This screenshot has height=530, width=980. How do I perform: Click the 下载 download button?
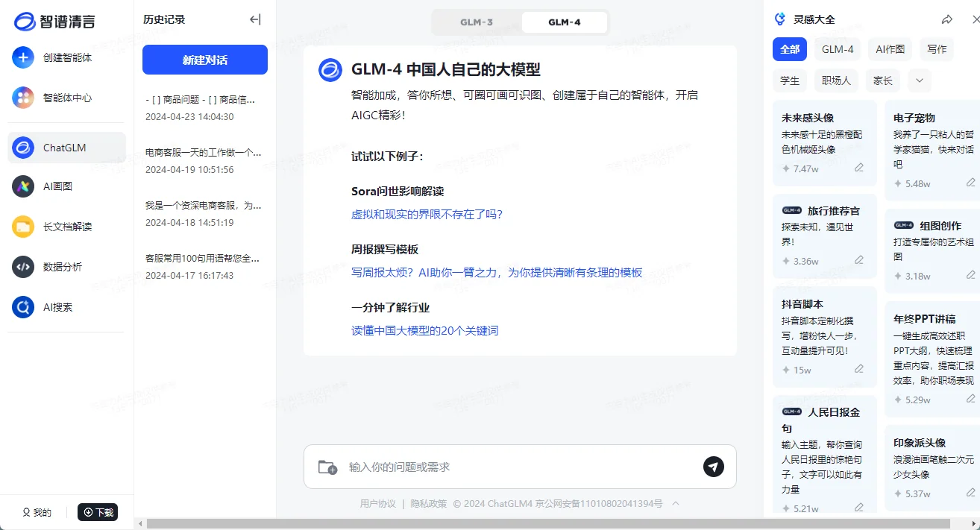pos(98,512)
